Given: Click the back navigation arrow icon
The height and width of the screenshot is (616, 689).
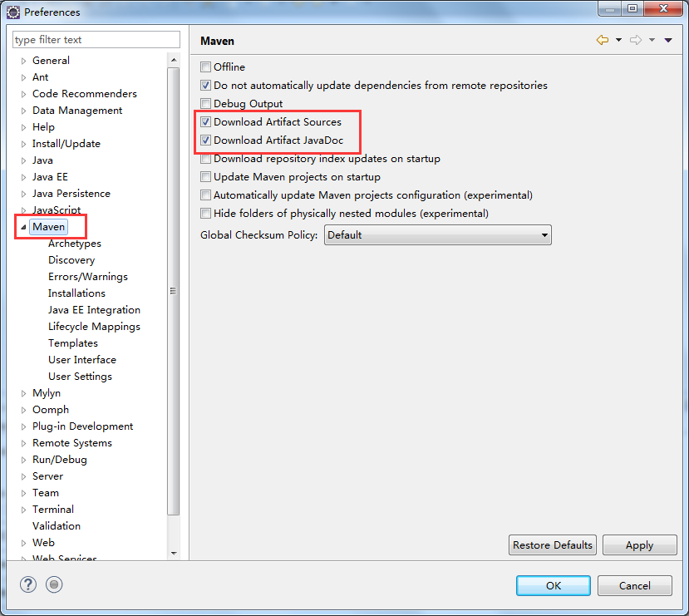Looking at the screenshot, I should coord(603,40).
